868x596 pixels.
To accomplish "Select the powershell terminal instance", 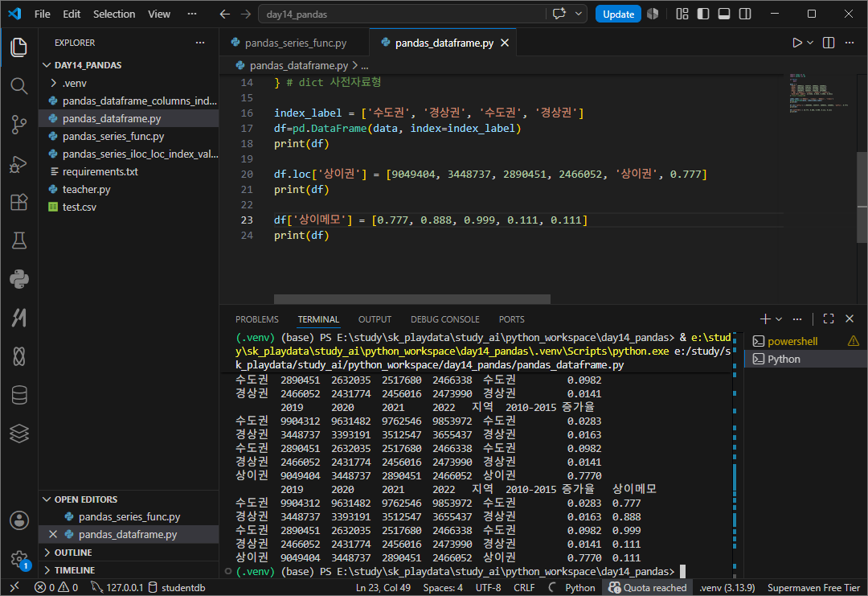I will coord(805,341).
